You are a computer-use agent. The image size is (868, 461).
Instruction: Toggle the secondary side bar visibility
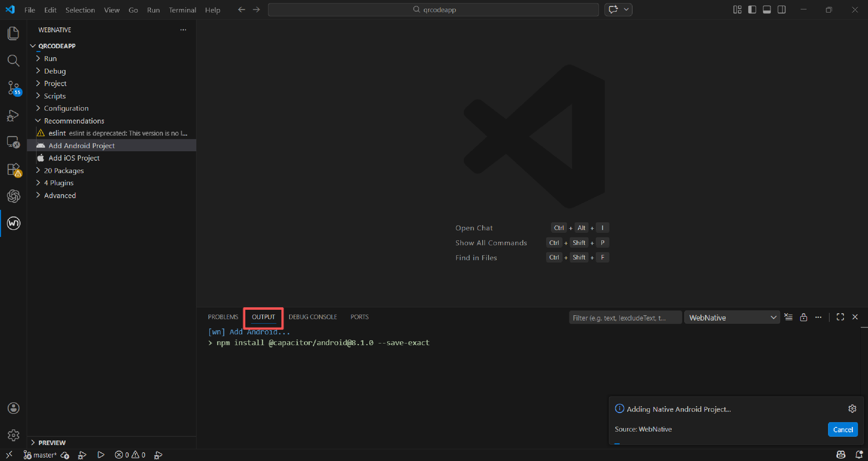[x=782, y=10]
